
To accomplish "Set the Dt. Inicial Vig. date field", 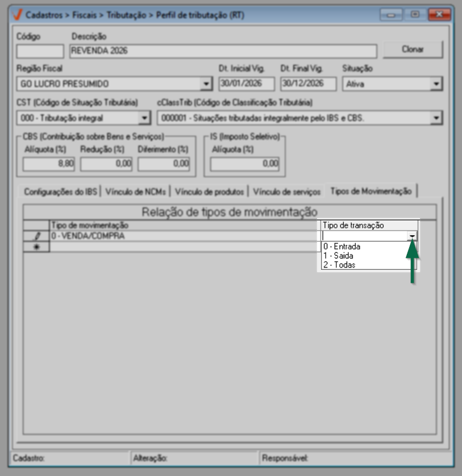I will click(x=246, y=84).
